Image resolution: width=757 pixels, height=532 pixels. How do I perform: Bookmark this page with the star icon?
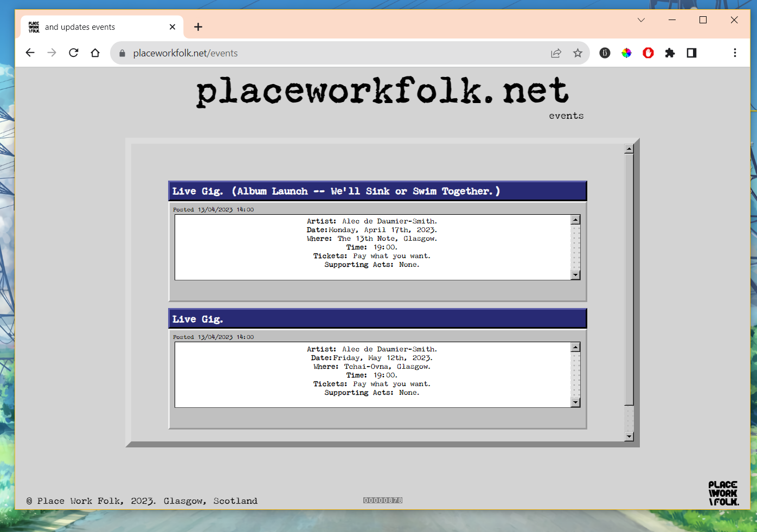point(578,53)
